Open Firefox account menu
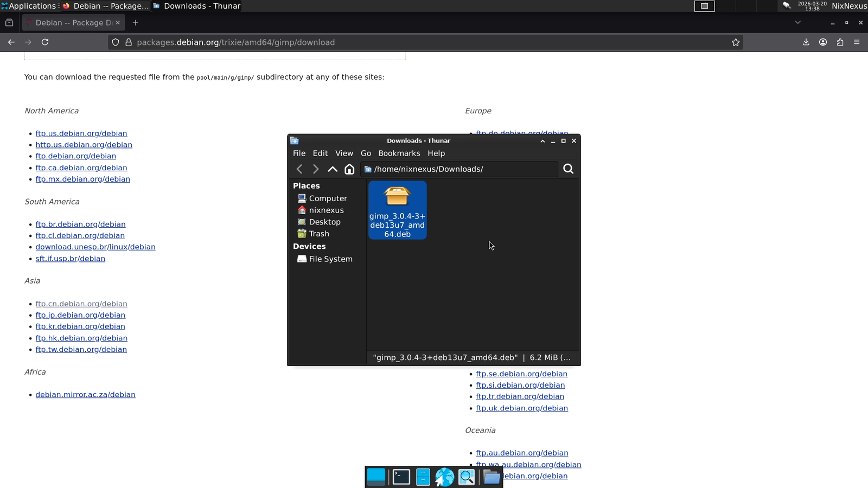The width and height of the screenshot is (868, 488). tap(823, 42)
